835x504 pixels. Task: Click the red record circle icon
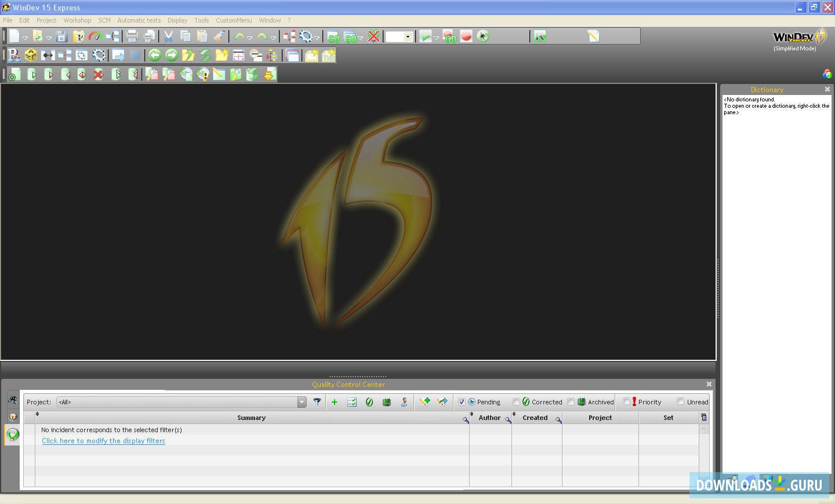(x=466, y=36)
